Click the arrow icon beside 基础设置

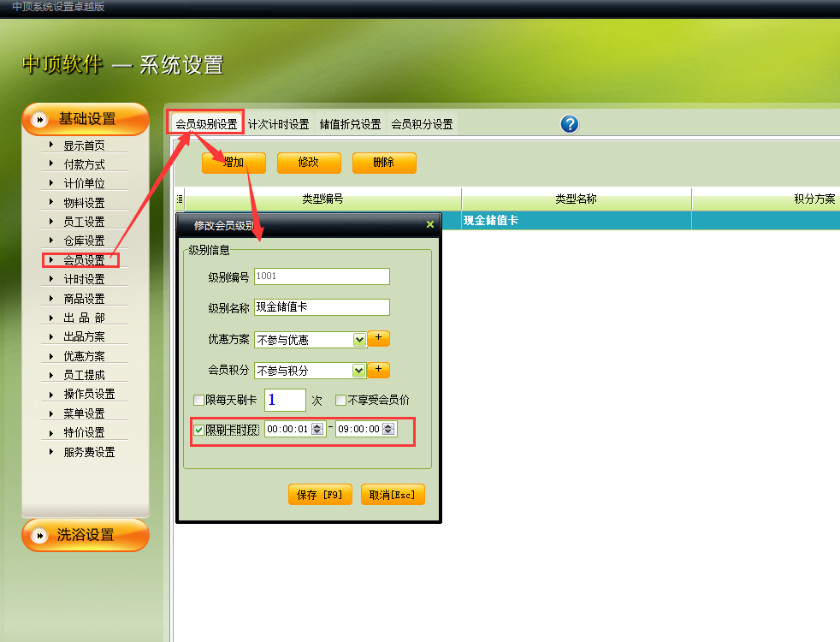tap(39, 120)
